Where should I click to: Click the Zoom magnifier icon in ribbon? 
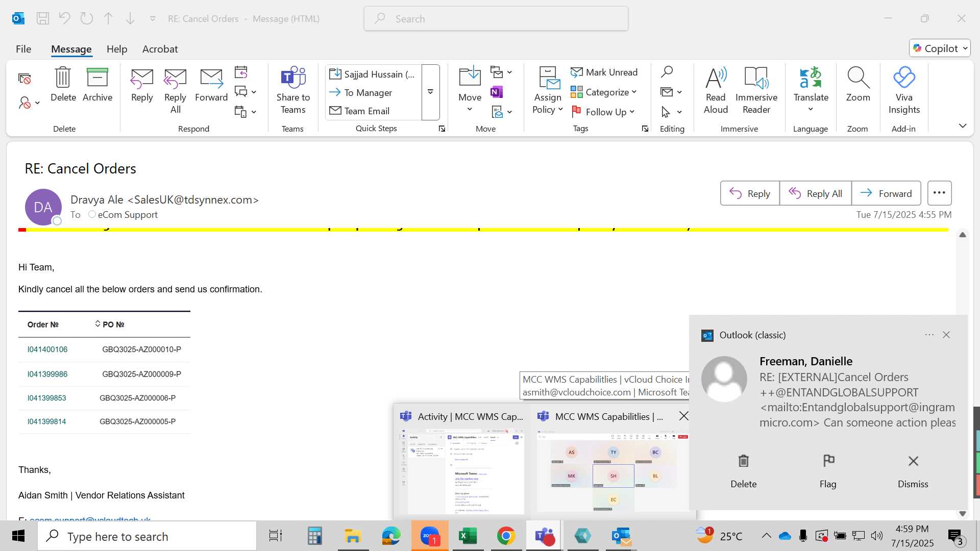tap(858, 85)
